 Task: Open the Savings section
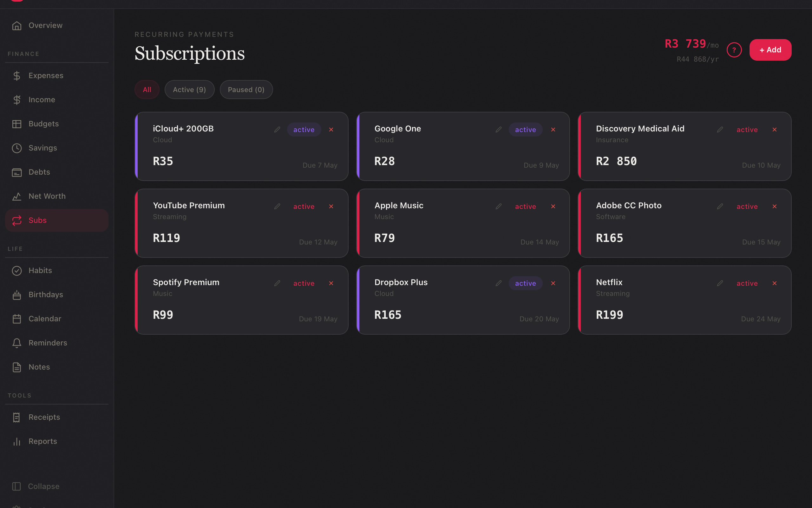click(x=57, y=148)
